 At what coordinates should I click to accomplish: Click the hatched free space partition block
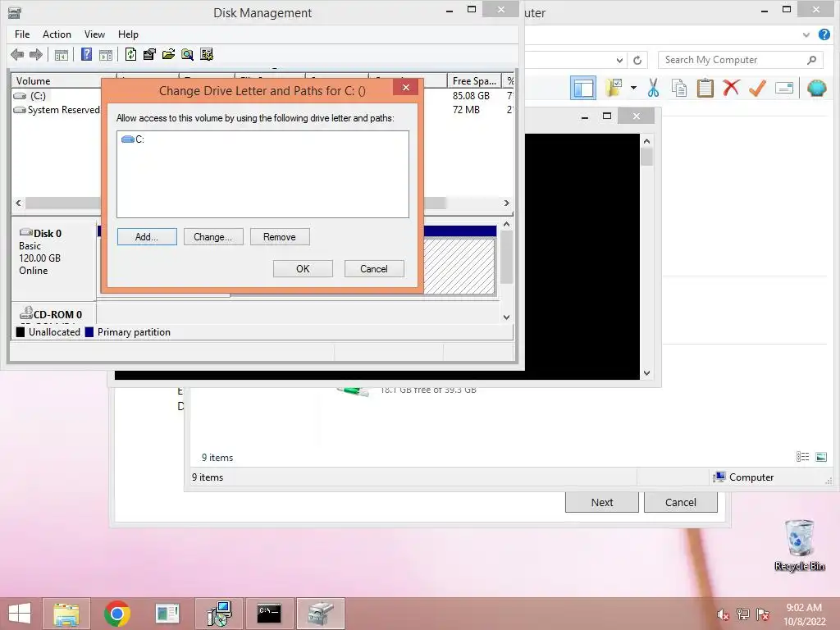[x=459, y=267]
